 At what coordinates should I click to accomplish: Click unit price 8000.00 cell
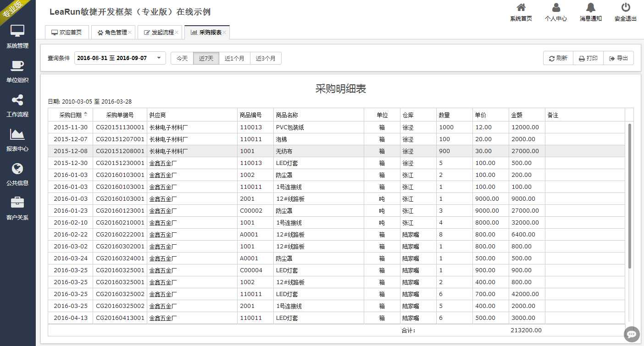point(491,223)
